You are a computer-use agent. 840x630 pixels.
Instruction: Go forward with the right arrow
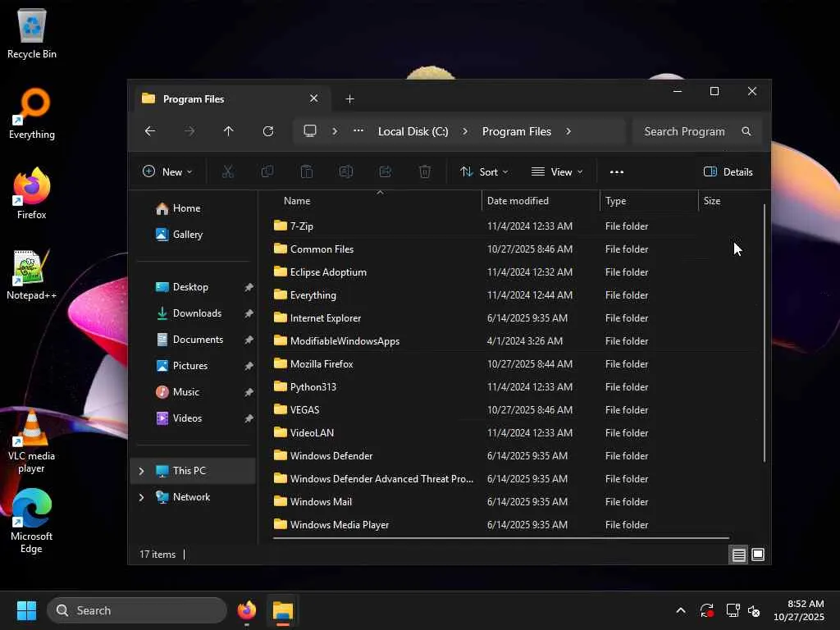pyautogui.click(x=189, y=131)
